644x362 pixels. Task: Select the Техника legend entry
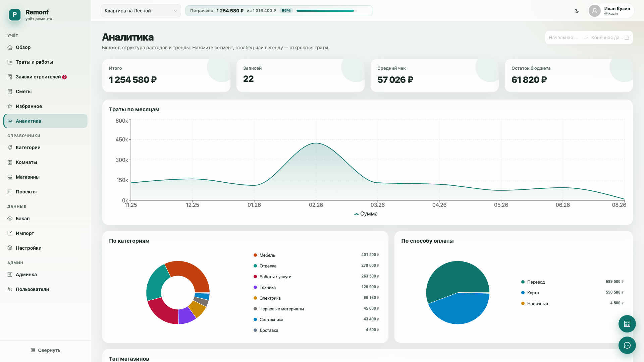(316, 287)
